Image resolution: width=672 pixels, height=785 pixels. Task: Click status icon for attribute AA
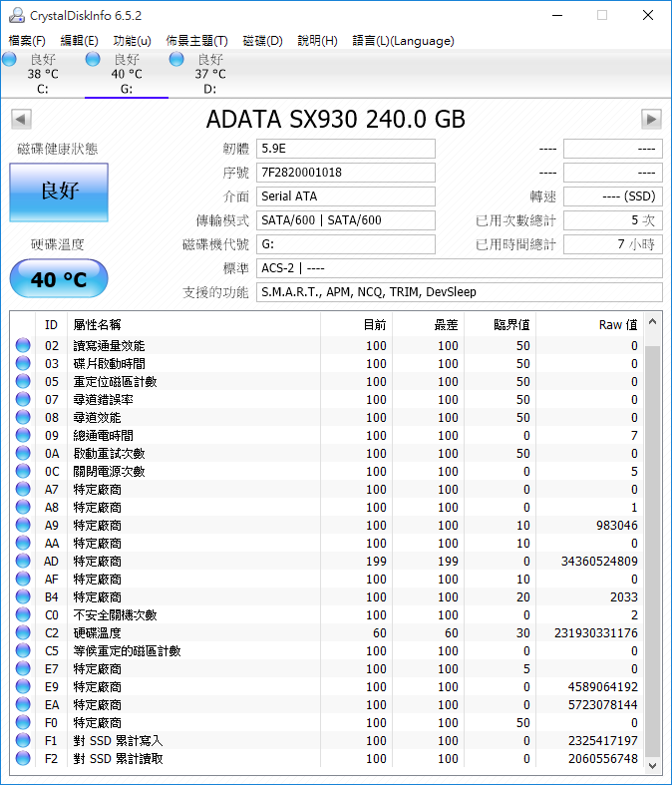point(23,544)
